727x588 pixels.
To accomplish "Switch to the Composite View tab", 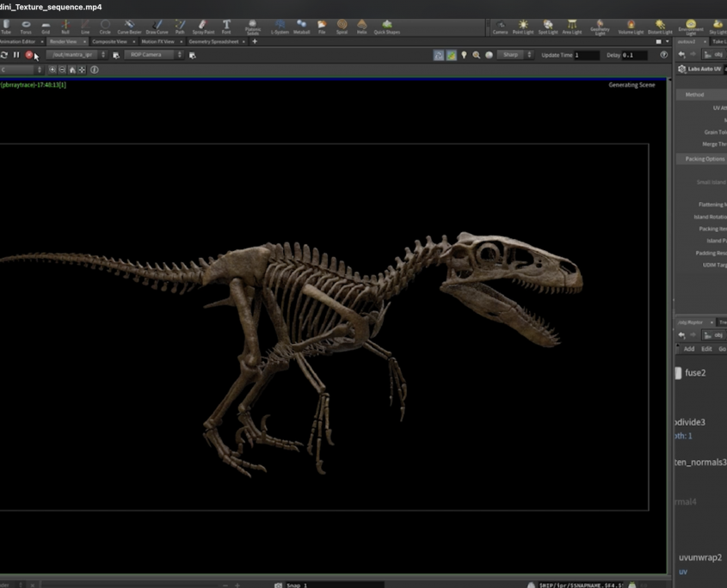I will pyautogui.click(x=109, y=41).
